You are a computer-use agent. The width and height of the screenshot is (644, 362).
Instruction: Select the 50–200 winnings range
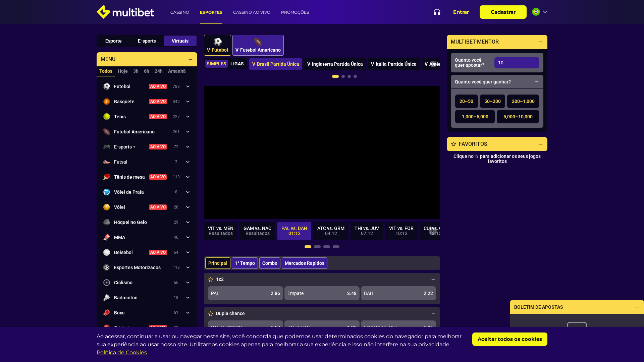click(x=492, y=101)
